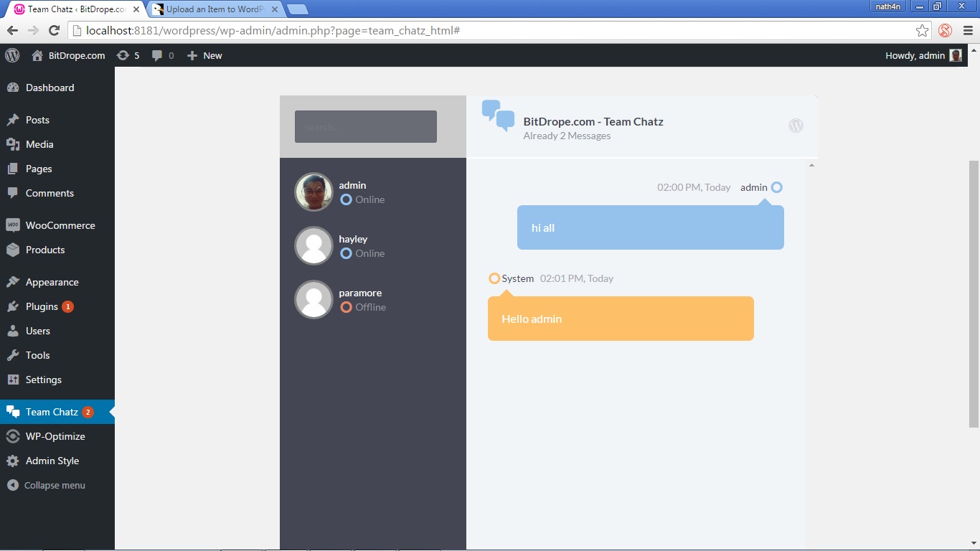Open the Chrome menu hamburger icon

tap(968, 30)
